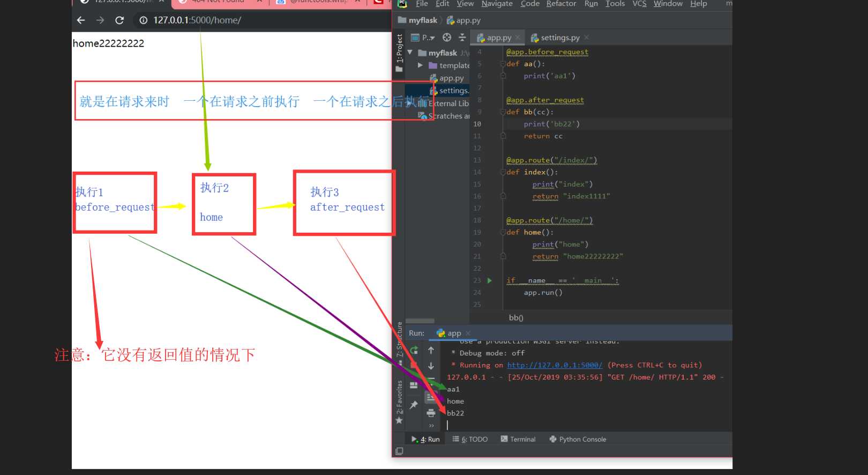The width and height of the screenshot is (868, 475).
Task: Toggle the Structure tool window tab
Action: tap(400, 343)
